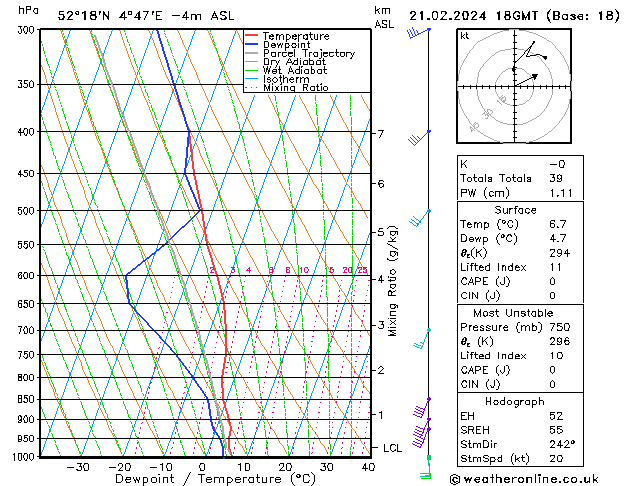The width and height of the screenshot is (629, 486).
Task: Click the 'Mixing Ratio' legend label
Action: 296,87
